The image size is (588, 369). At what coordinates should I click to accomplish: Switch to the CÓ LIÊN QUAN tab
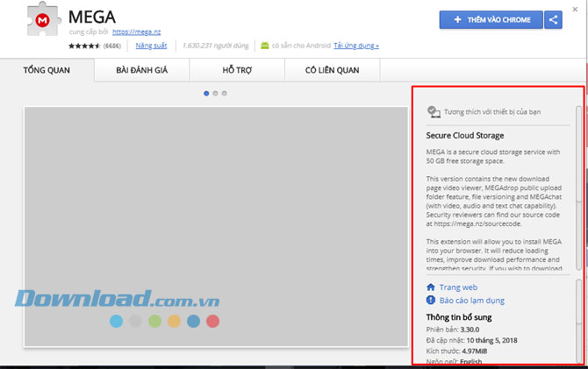(333, 70)
